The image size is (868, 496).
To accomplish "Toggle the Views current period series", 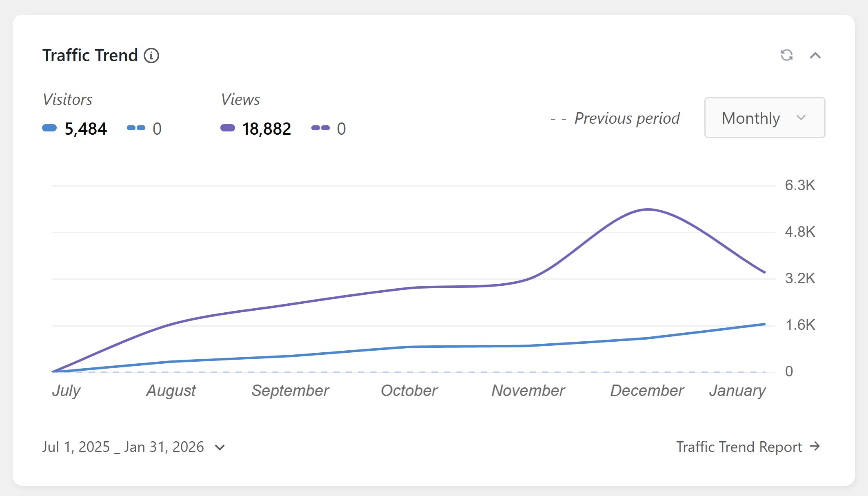I will 227,128.
